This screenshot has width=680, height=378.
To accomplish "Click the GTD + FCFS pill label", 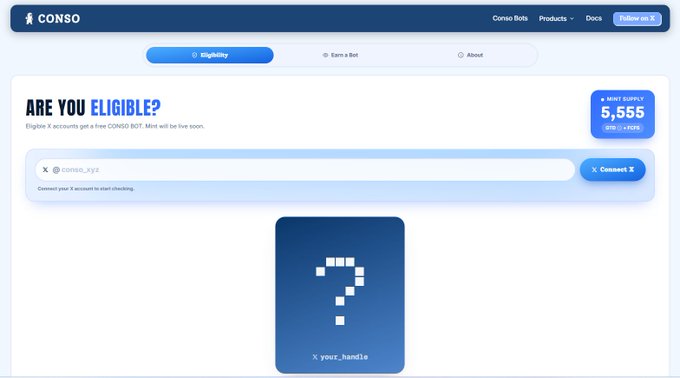I will (x=623, y=128).
